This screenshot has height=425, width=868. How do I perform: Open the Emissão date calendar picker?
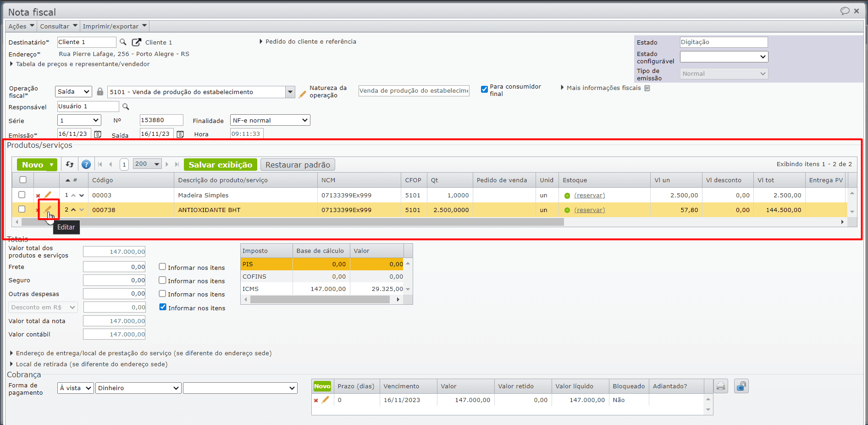coord(98,134)
